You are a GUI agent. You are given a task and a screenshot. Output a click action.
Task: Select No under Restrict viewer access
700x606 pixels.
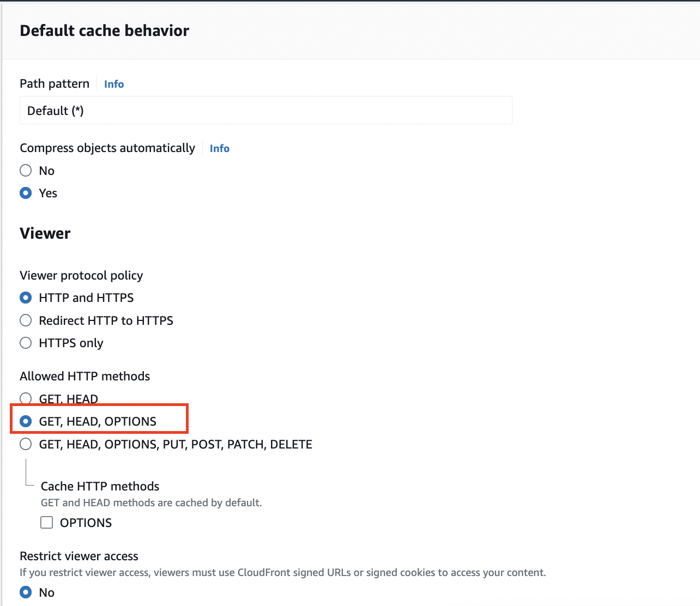[x=26, y=592]
